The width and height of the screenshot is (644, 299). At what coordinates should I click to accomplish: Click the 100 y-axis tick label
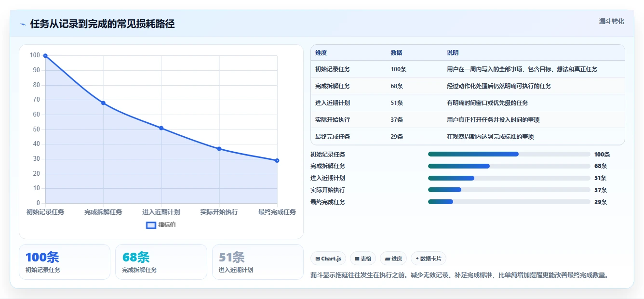click(x=35, y=55)
